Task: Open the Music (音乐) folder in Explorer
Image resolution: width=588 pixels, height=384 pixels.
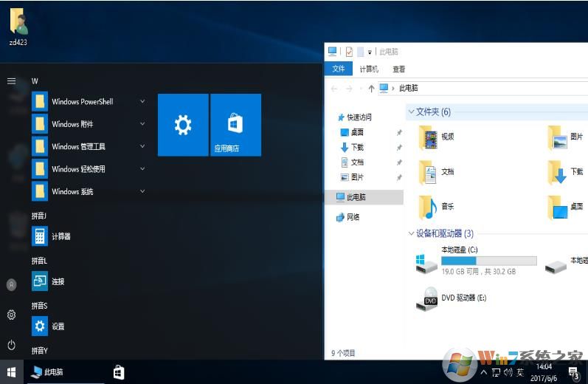Action: click(437, 207)
